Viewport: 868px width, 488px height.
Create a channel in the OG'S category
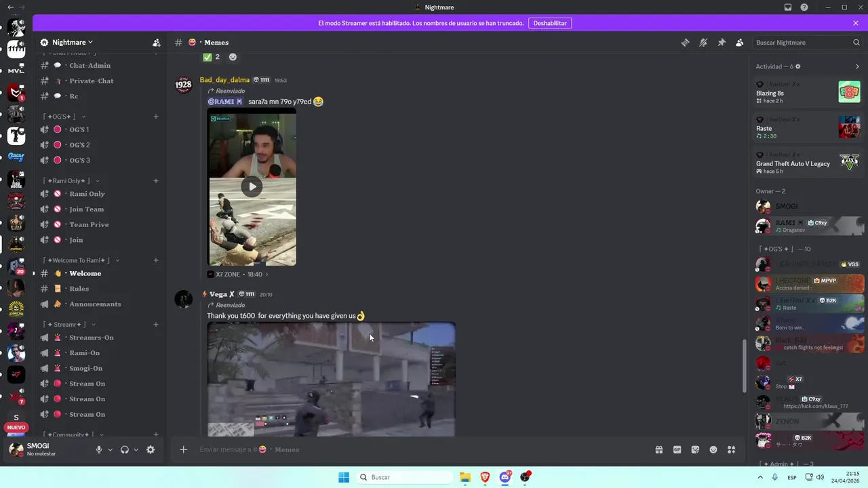click(156, 117)
